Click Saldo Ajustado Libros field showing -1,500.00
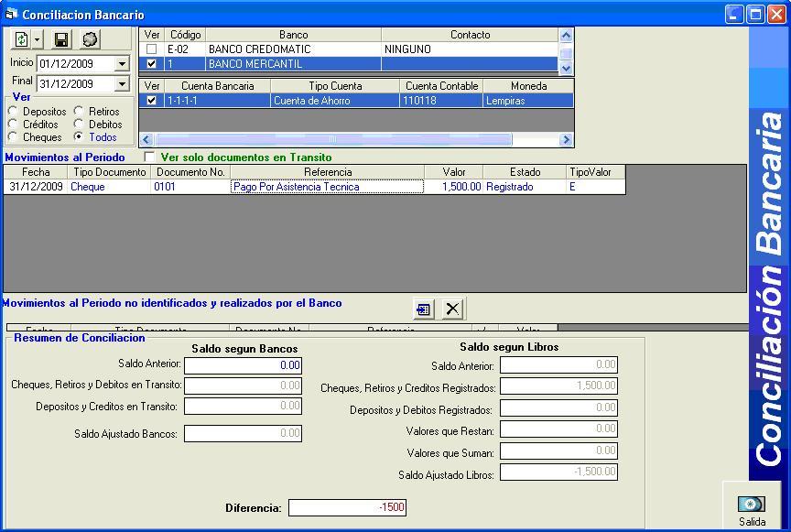791x532 pixels. point(559,472)
